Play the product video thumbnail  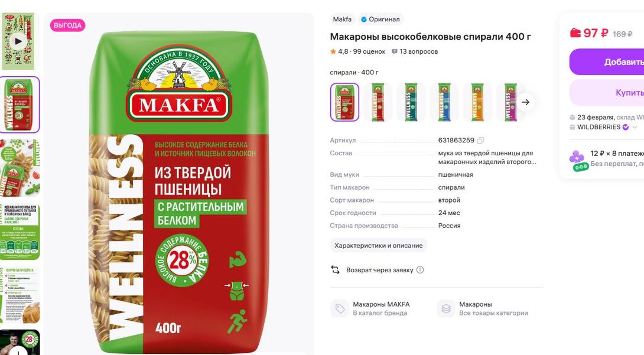18,41
